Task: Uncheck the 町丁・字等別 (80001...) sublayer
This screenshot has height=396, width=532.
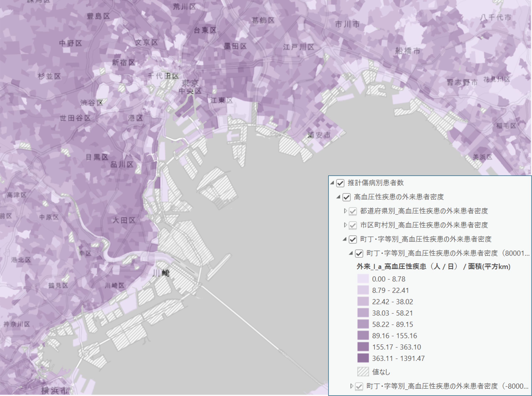Action: pos(359,253)
